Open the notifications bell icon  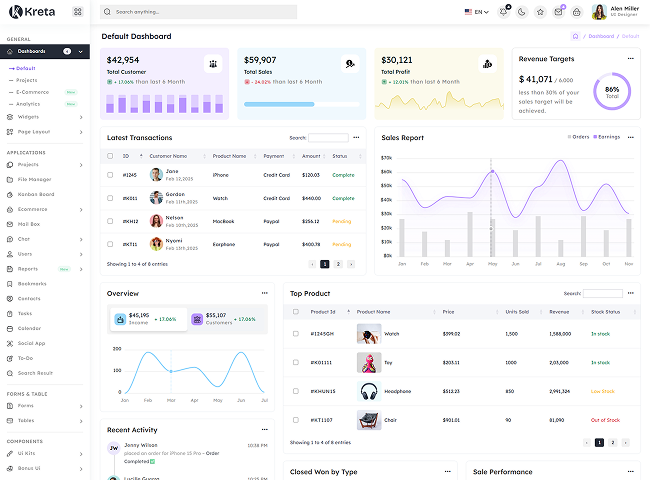click(505, 12)
